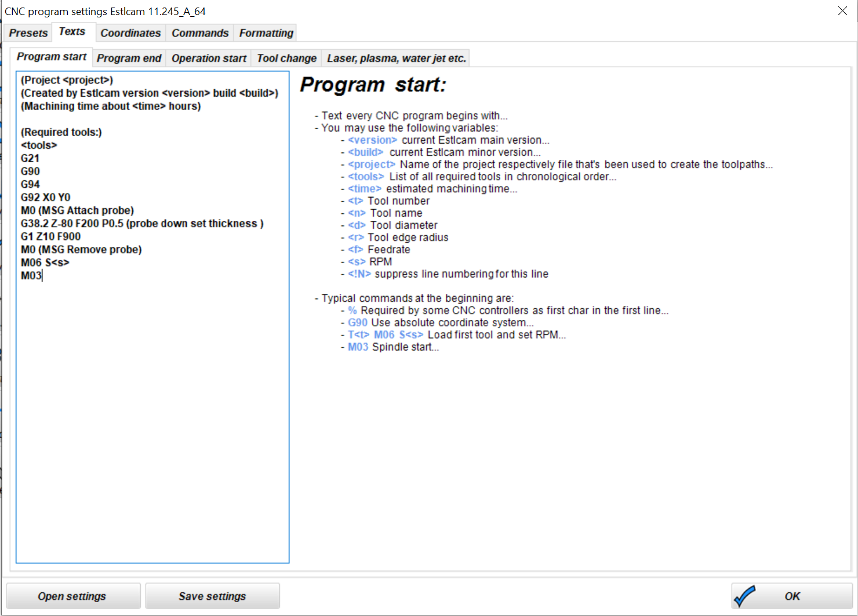The image size is (858, 616).
Task: Click the 'M0 (MSG Remove probe)' line
Action: 81,249
